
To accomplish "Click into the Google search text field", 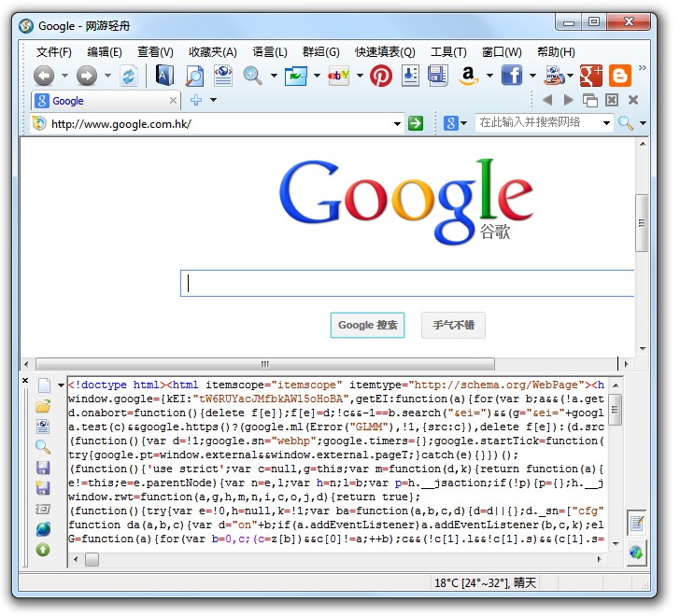I will click(x=407, y=284).
